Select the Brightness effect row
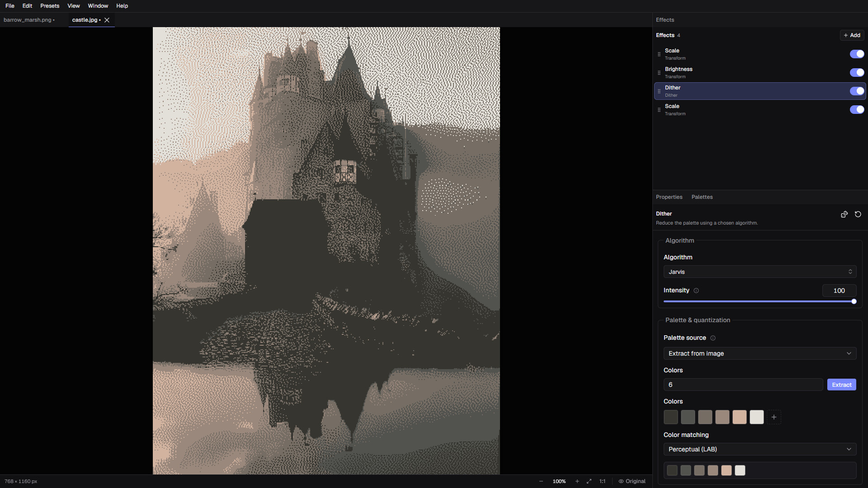868x488 pixels. pyautogui.click(x=759, y=73)
